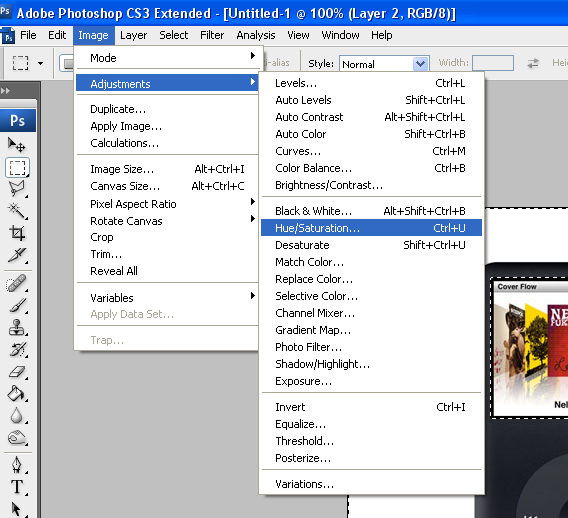Image resolution: width=568 pixels, height=518 pixels.
Task: Choose Curves from Adjustments
Action: click(x=371, y=151)
